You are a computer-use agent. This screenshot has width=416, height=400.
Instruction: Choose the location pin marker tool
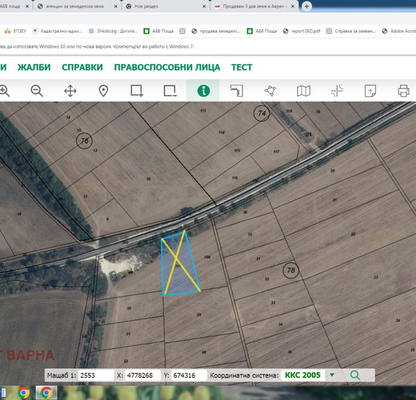coord(103,91)
